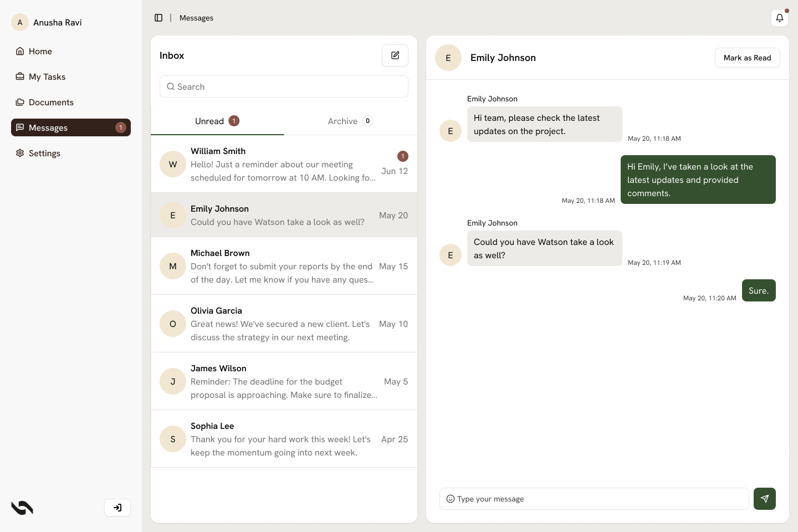Click the Messages chat icon in sidebar

pyautogui.click(x=20, y=127)
